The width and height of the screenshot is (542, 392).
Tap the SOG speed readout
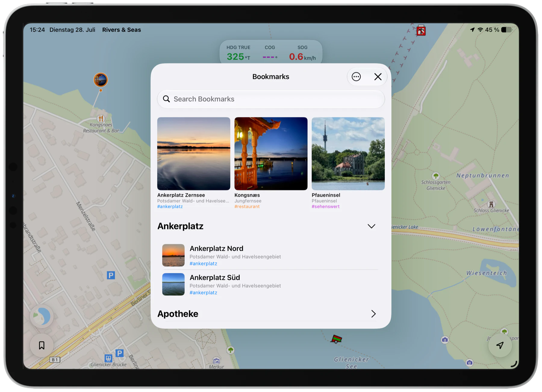[302, 53]
